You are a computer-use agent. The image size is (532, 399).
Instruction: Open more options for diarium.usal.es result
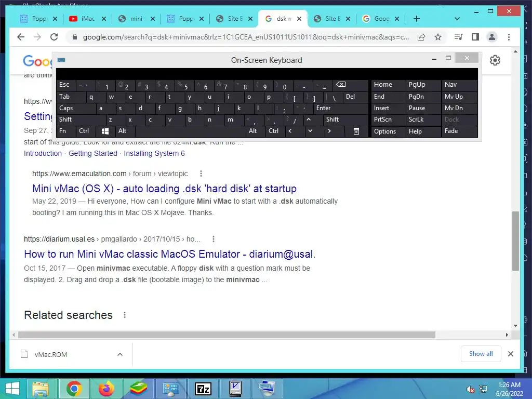[x=214, y=239]
